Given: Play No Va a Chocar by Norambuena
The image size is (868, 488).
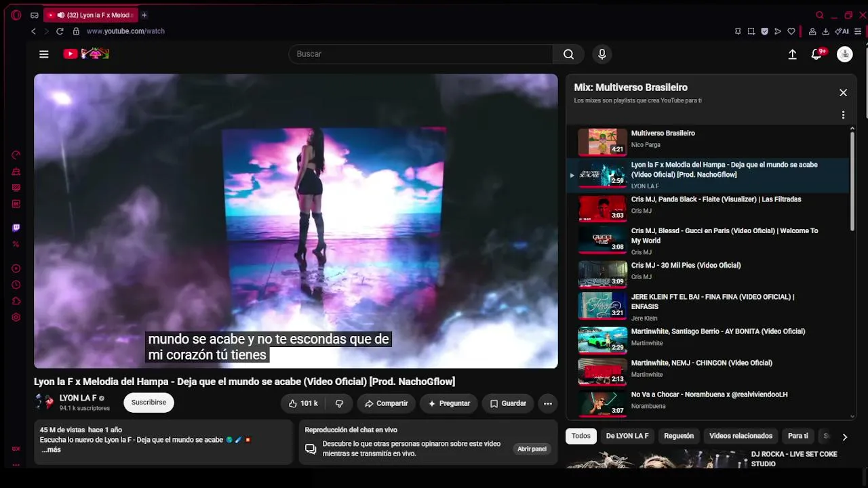Looking at the screenshot, I should click(x=708, y=403).
